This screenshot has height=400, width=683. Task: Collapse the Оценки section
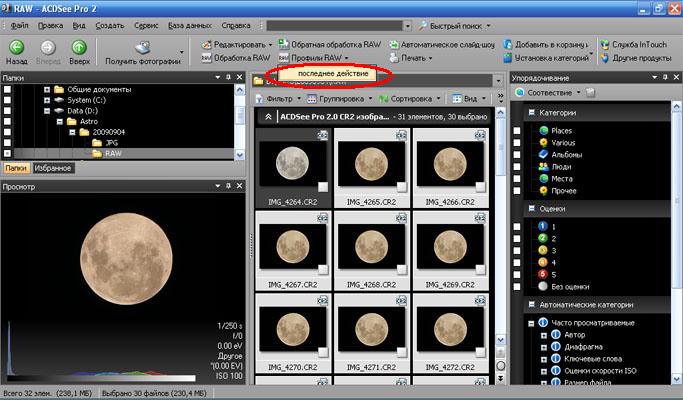coord(531,208)
